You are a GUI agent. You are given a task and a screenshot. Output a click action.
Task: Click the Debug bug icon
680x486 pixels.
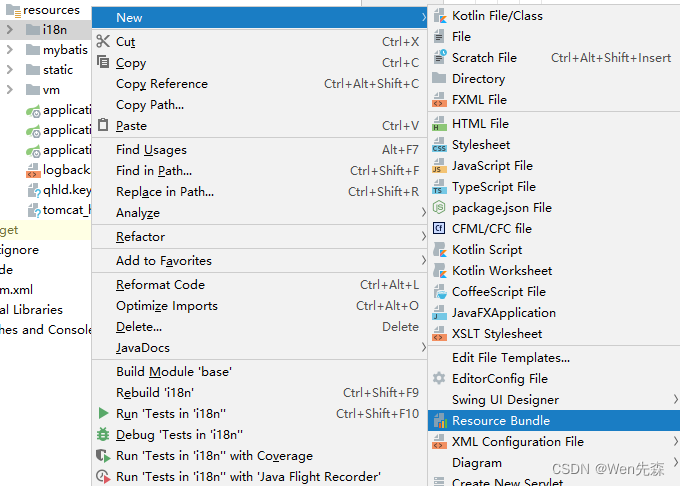click(103, 434)
